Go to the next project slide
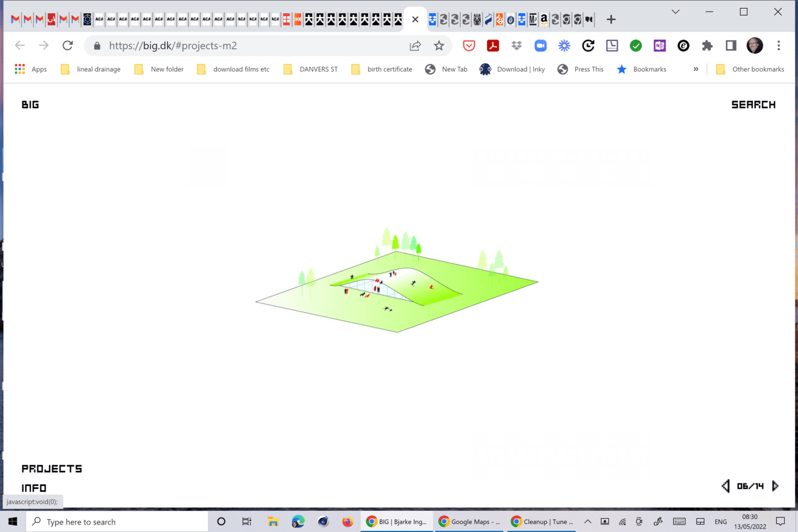798x532 pixels. 776,486
